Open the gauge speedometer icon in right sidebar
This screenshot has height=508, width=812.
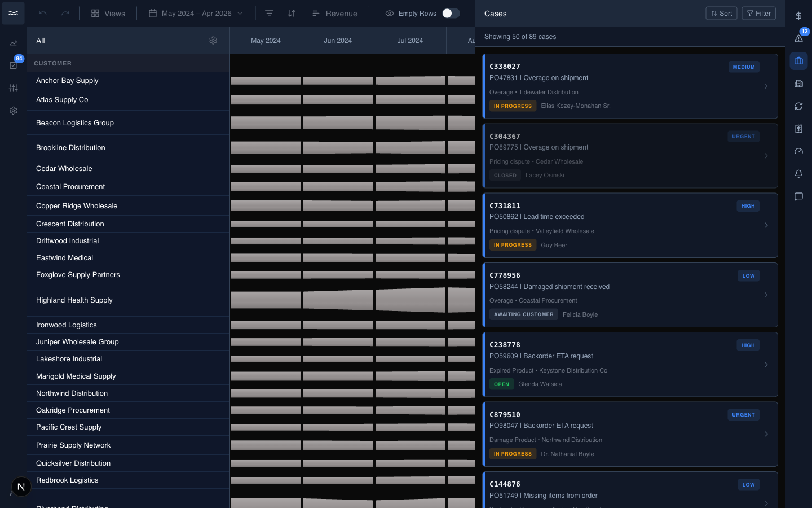tap(798, 151)
